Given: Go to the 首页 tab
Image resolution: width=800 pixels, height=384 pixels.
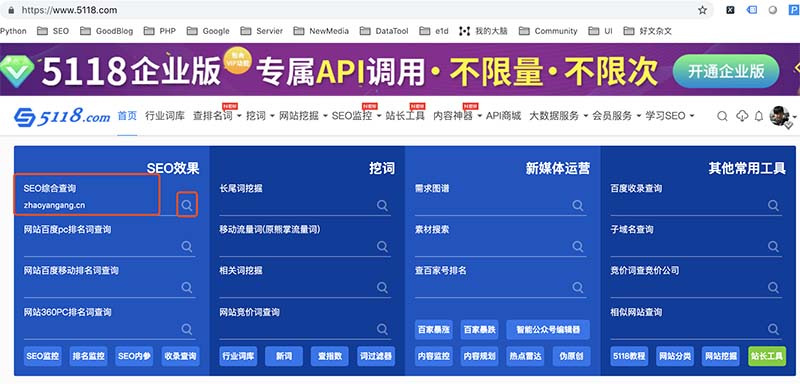Looking at the screenshot, I should 127,116.
